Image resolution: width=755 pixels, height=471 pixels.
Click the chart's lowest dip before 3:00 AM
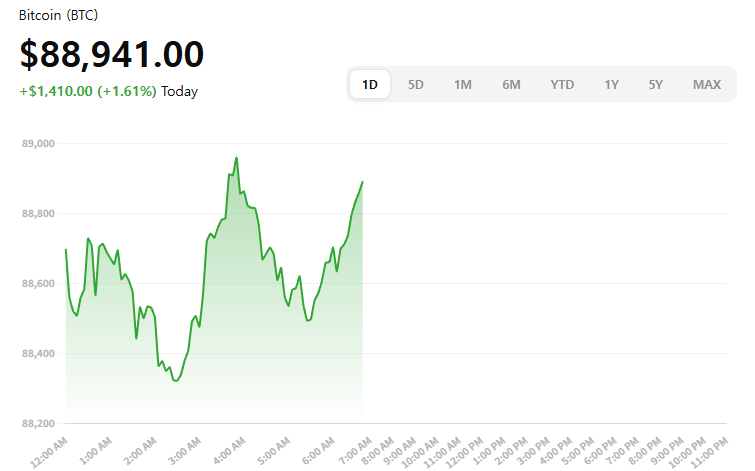pyautogui.click(x=176, y=380)
